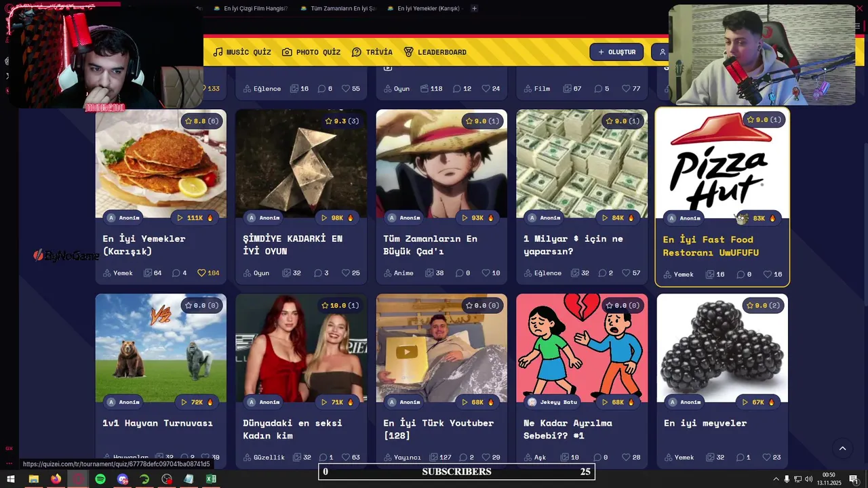Switch to 'En İyi Yemekler (Karışık)' browser tab
The height and width of the screenshot is (488, 868).
pos(424,8)
